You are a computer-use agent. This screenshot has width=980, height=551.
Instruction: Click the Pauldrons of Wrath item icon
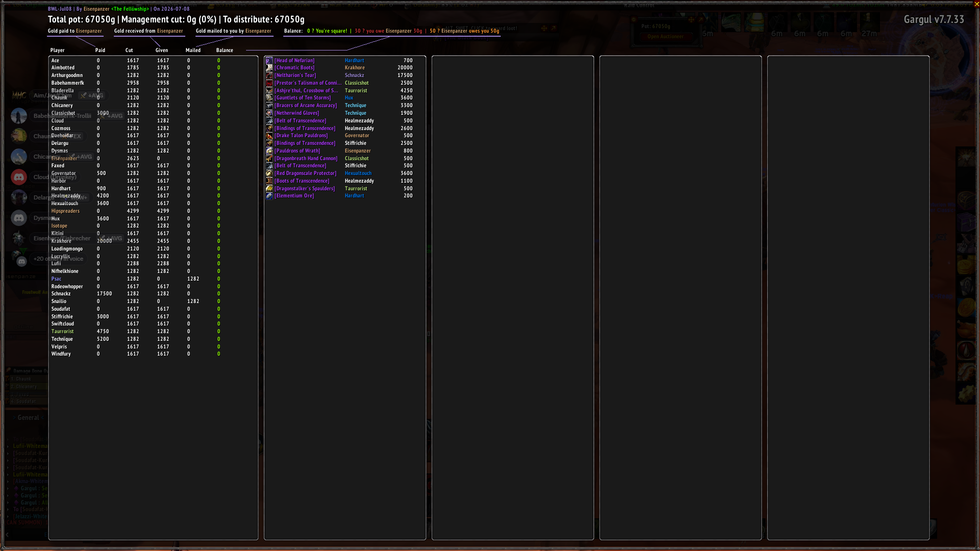coord(269,151)
